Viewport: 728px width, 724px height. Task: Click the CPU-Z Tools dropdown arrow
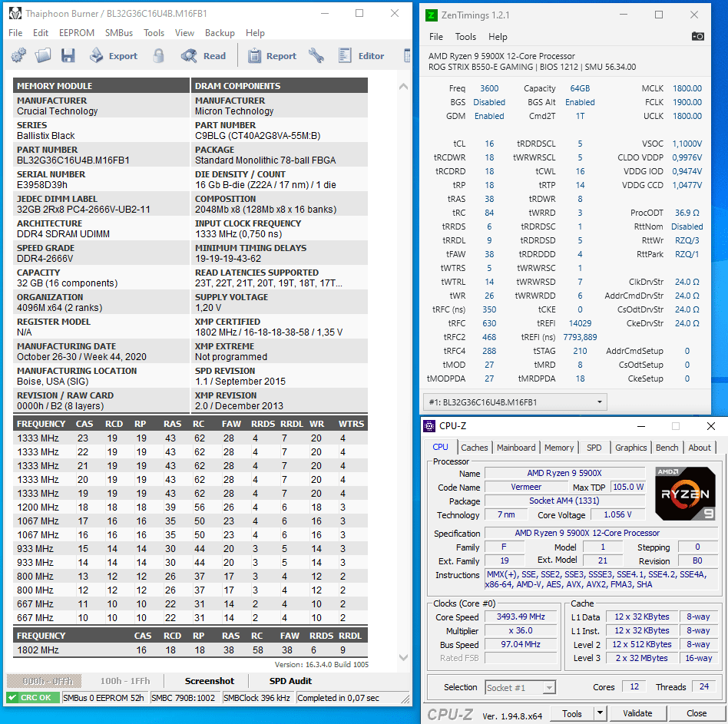pos(600,713)
